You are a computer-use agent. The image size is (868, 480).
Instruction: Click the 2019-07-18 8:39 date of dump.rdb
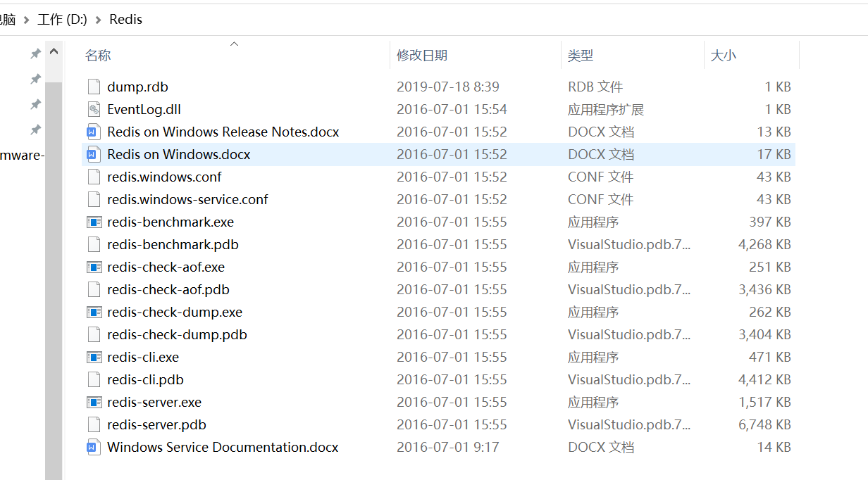pos(448,87)
